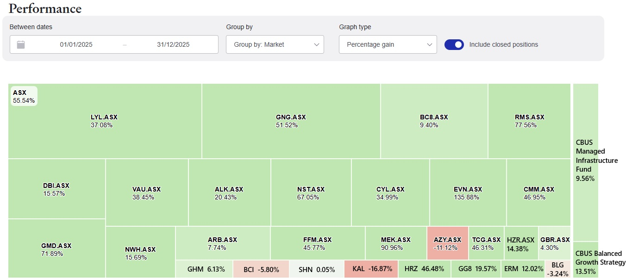This screenshot has height=279, width=644.
Task: Open the EVN.ASX 135.88% tile
Action: 468,193
